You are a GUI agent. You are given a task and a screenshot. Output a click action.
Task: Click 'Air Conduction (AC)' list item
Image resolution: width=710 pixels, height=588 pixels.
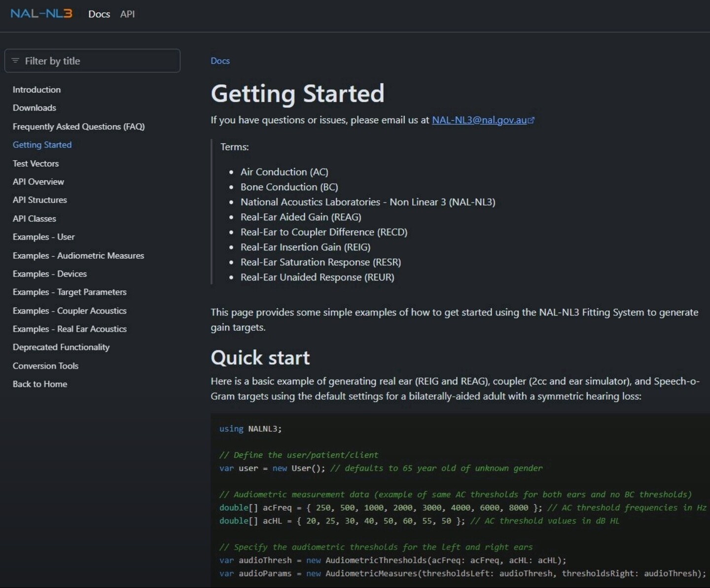pos(284,172)
